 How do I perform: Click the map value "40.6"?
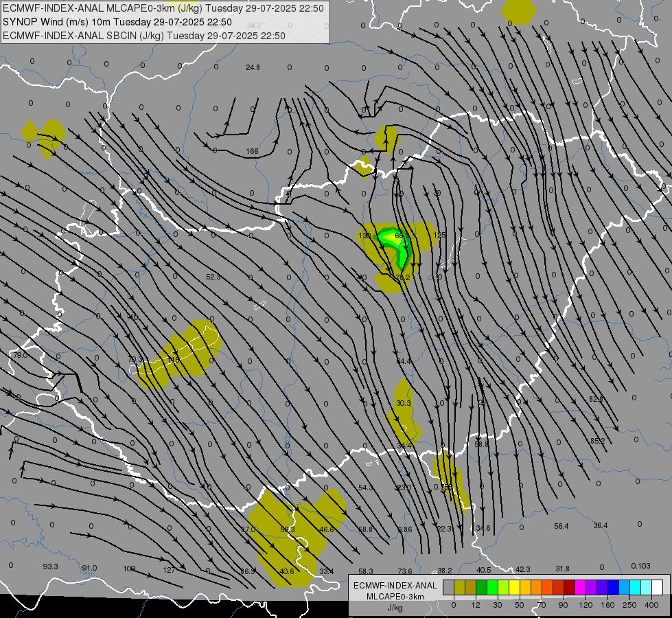point(287,571)
